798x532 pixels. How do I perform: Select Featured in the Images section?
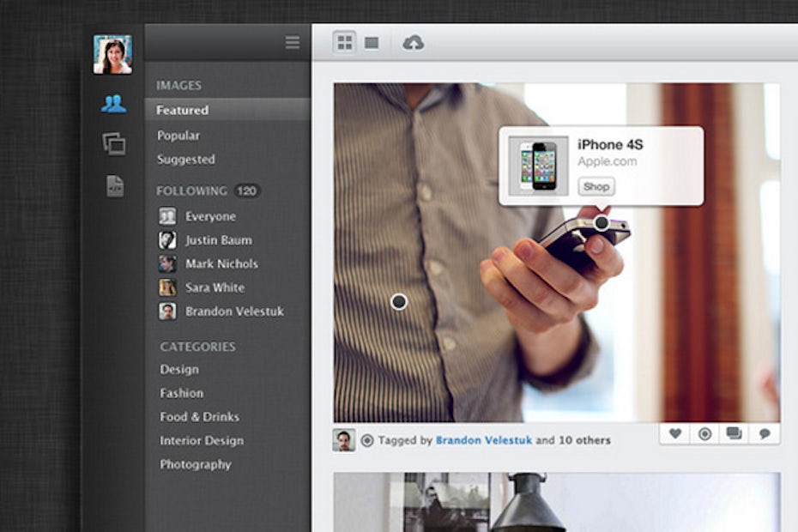(x=183, y=110)
